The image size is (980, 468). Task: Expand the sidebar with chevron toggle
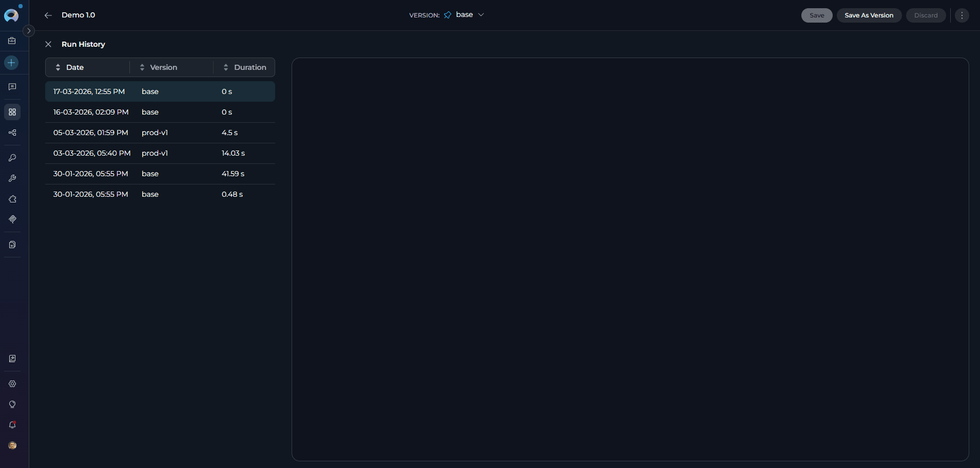coord(29,31)
